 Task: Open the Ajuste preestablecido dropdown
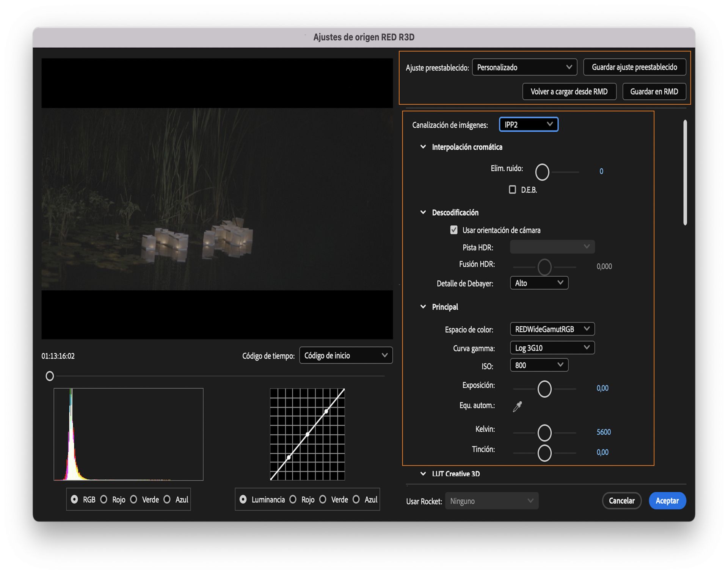coord(524,67)
